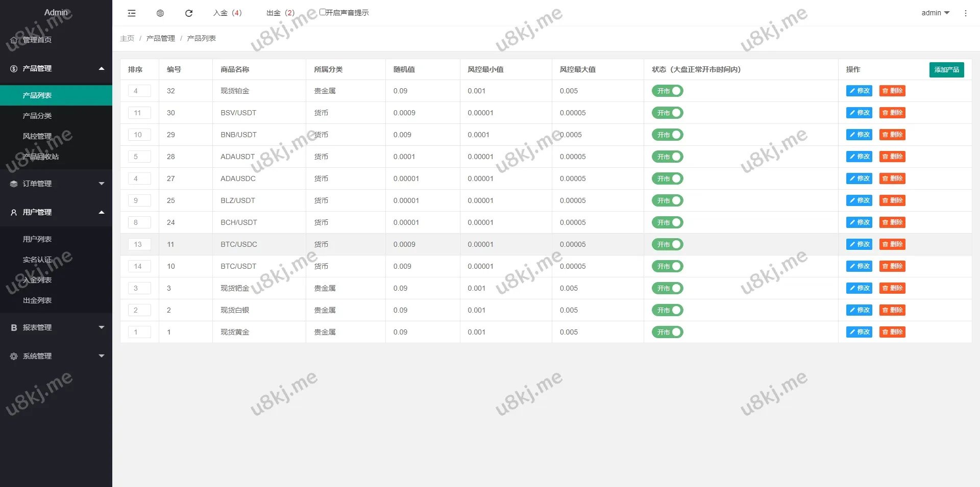Click the sort order field for 现货铂金
The height and width of the screenshot is (487, 980).
[139, 91]
